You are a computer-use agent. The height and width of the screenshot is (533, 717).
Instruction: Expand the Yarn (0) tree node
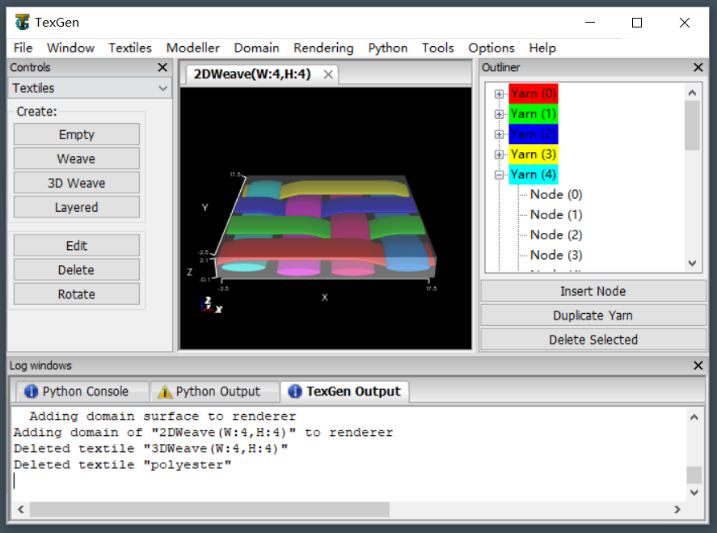[499, 93]
